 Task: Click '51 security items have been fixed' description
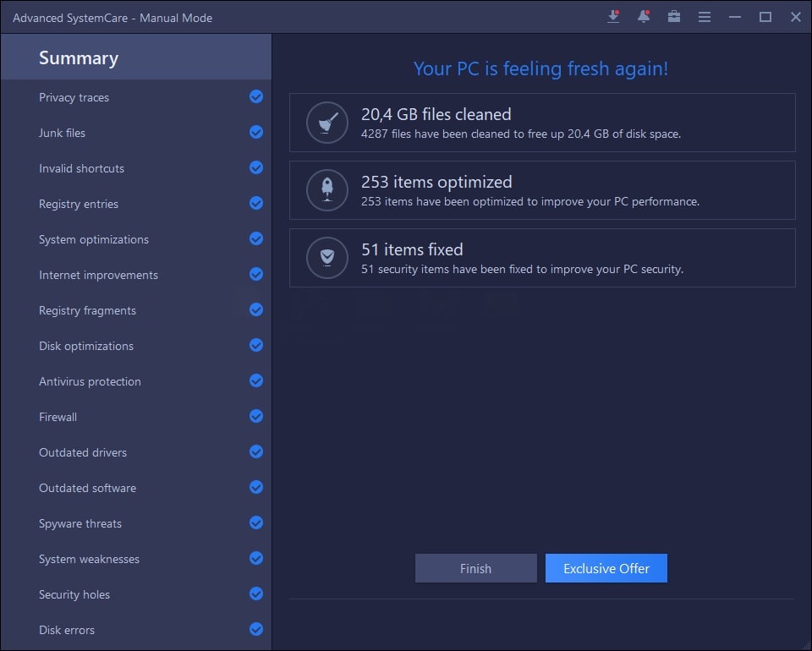click(x=522, y=269)
